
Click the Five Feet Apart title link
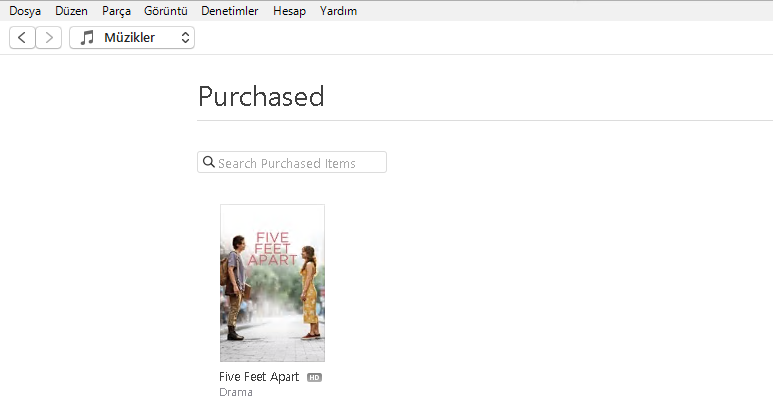[259, 377]
